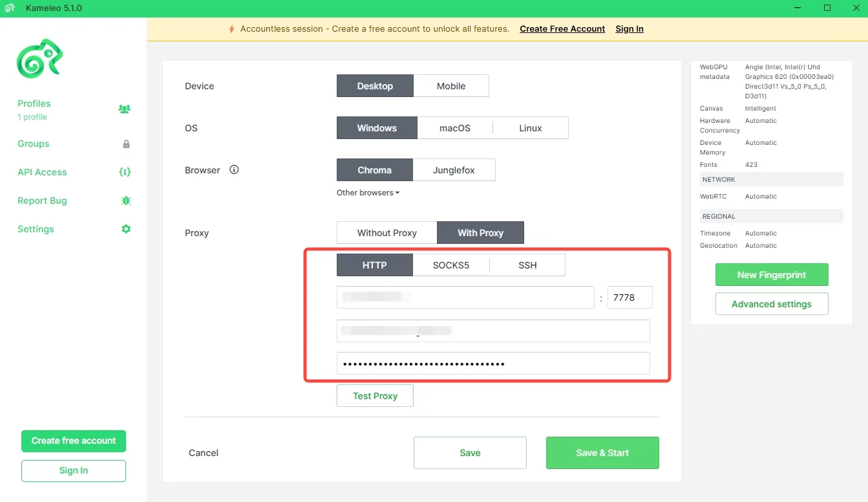Click Create Free Account banner link

click(x=562, y=29)
